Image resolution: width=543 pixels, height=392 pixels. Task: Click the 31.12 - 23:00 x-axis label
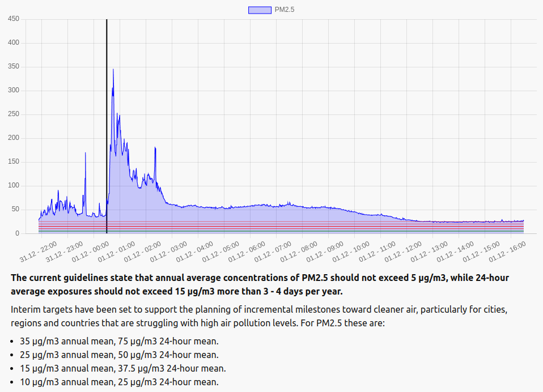[x=64, y=252]
